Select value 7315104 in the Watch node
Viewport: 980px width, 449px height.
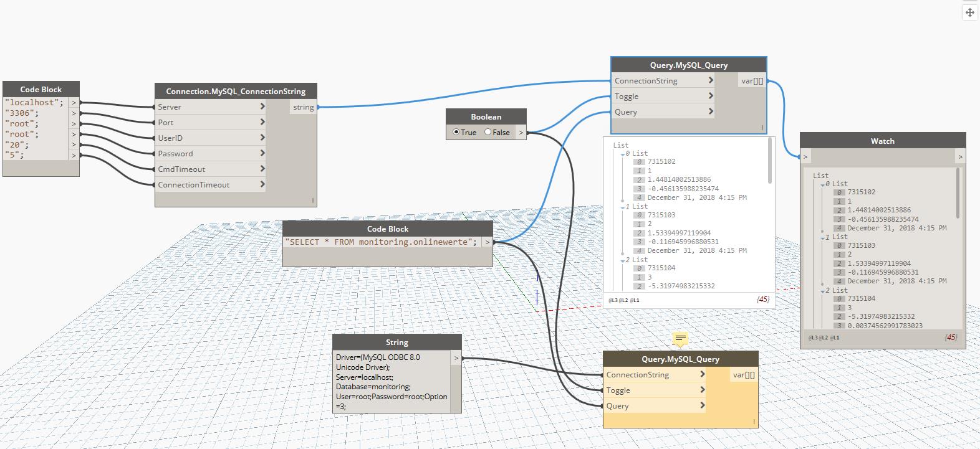[862, 298]
